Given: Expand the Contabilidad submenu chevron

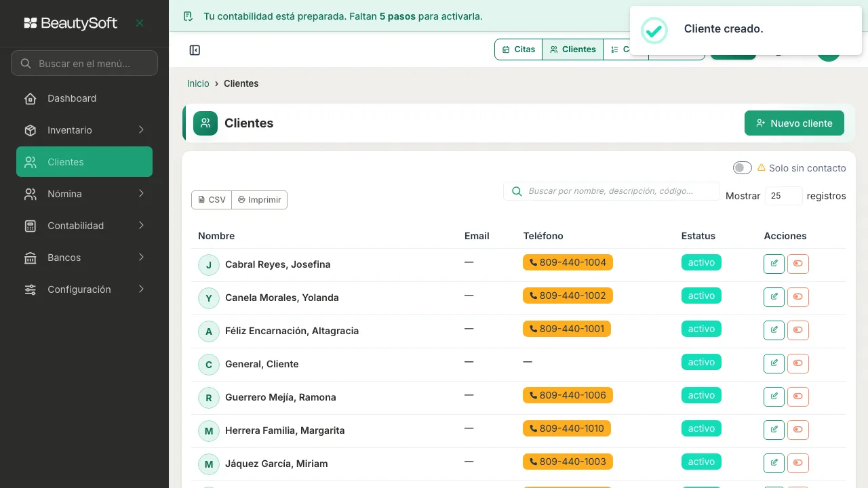Looking at the screenshot, I should pos(141,226).
